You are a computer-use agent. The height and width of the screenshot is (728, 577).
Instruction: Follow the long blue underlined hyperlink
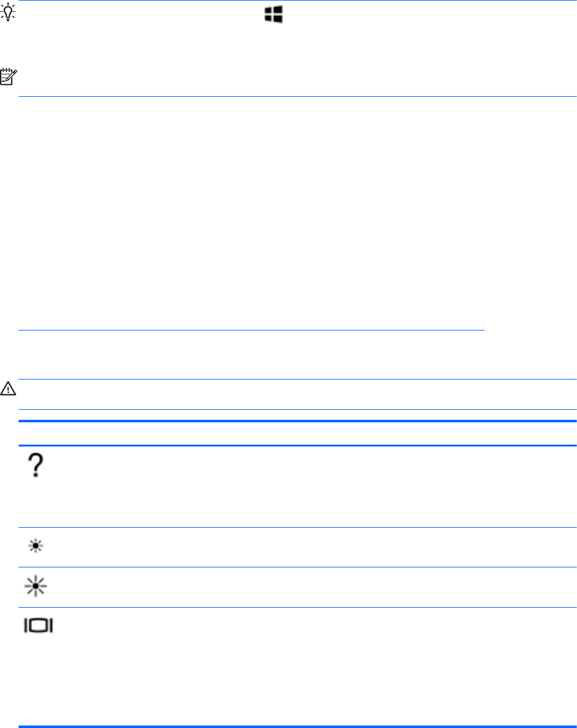[251, 330]
